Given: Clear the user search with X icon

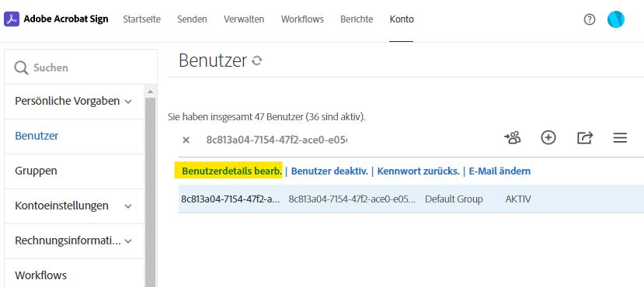Looking at the screenshot, I should tap(186, 140).
